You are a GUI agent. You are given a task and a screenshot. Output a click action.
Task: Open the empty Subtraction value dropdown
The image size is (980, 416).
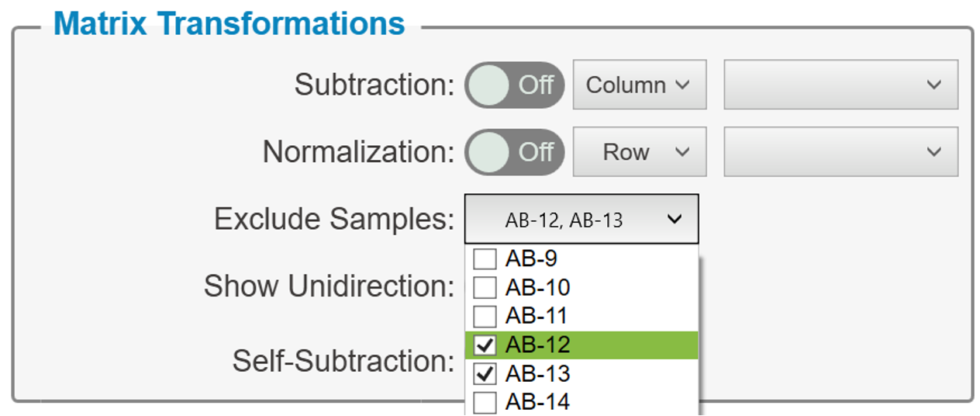pos(841,85)
